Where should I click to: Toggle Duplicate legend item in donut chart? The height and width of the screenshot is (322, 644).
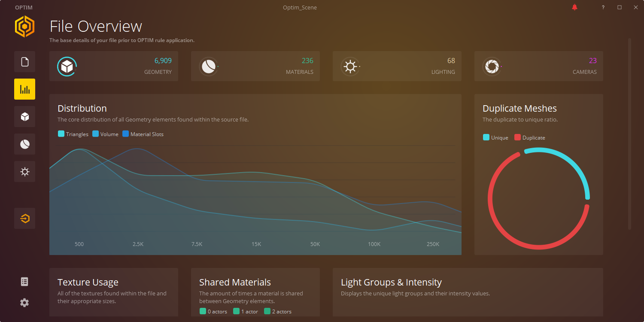tap(530, 138)
